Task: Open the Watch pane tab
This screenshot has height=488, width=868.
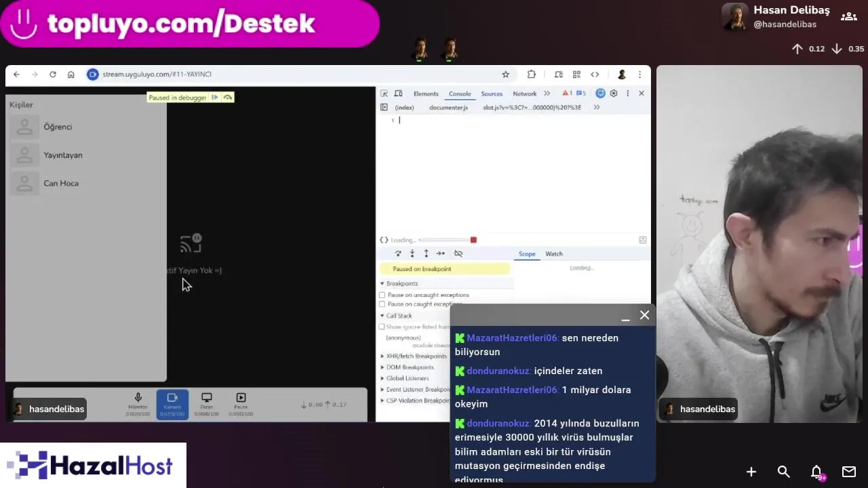Action: [554, 253]
